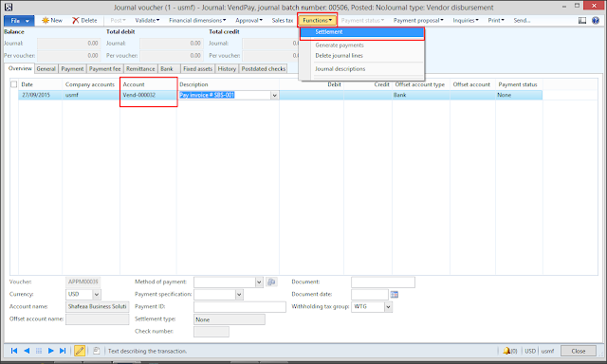Expand the Payment specification dropdown
607x364 pixels.
coord(239,295)
